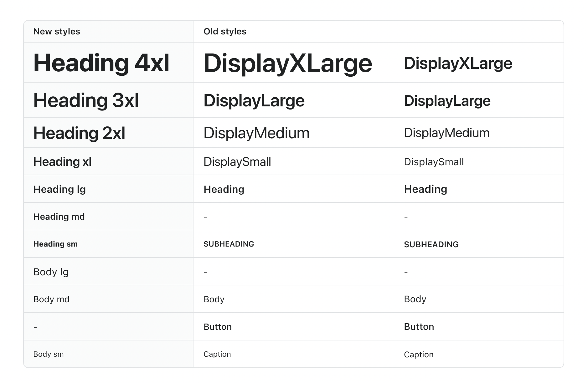Image resolution: width=588 pixels, height=383 pixels.
Task: Select the Heading xl style sample
Action: coord(62,161)
